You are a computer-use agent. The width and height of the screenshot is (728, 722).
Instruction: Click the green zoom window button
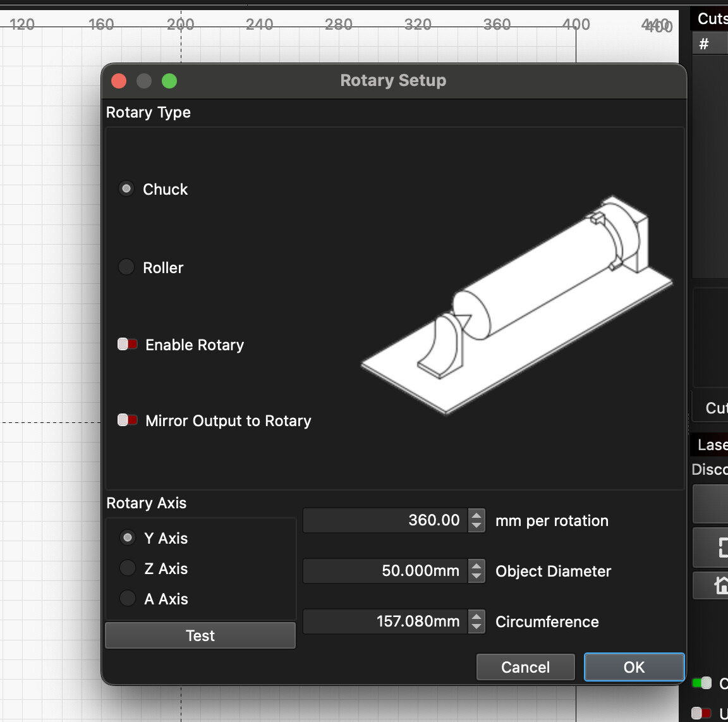(169, 81)
